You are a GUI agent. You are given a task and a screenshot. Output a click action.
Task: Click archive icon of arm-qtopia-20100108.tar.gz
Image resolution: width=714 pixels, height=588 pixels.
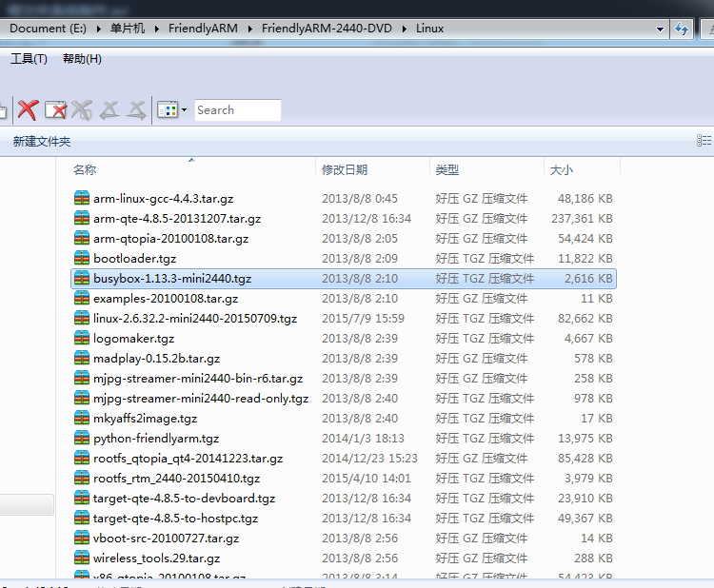coord(82,238)
